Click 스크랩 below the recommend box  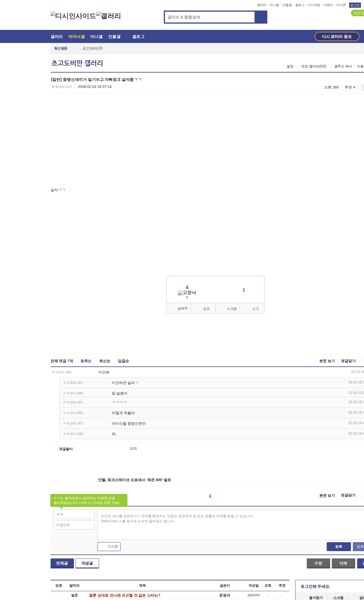pyautogui.click(x=228, y=308)
